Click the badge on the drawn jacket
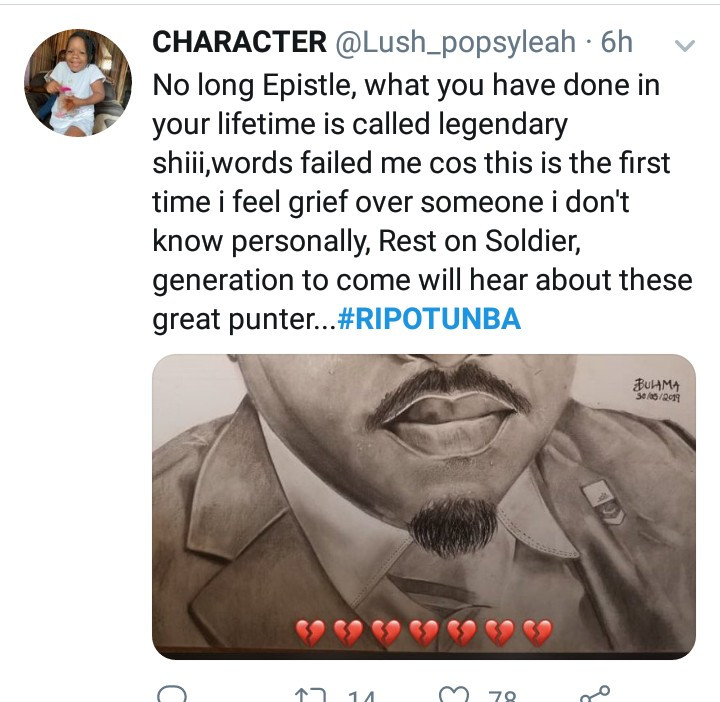The width and height of the screenshot is (720, 702). (602, 501)
